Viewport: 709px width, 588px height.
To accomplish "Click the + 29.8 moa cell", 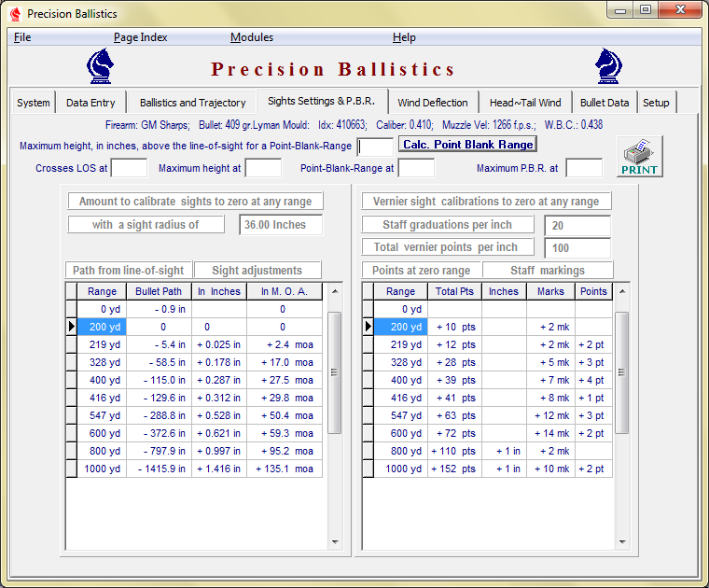I will (x=285, y=398).
